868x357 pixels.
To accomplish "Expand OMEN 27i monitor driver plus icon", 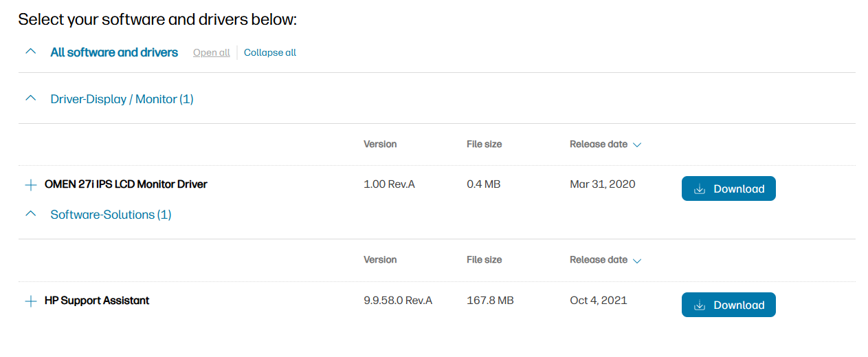I will (x=30, y=185).
